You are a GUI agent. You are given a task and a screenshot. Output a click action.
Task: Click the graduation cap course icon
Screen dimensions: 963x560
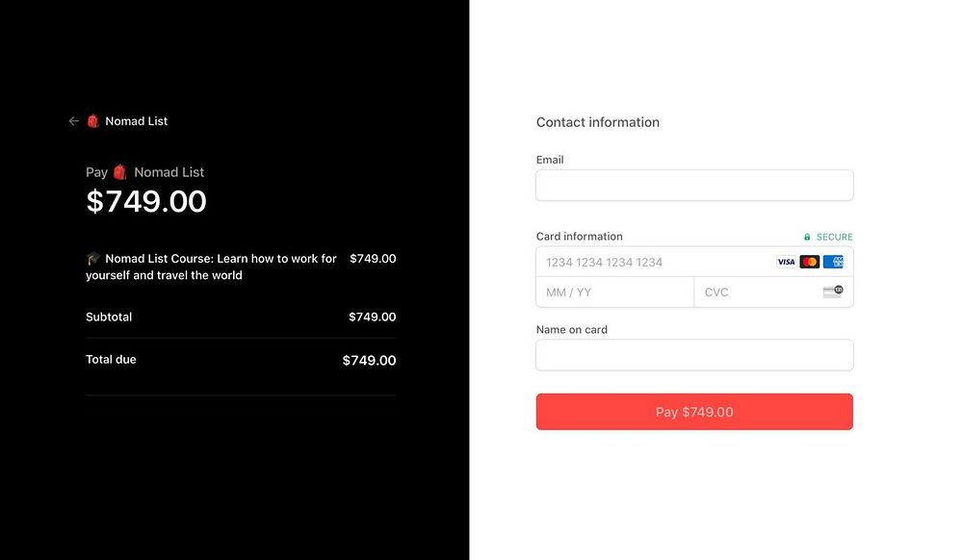tap(93, 259)
